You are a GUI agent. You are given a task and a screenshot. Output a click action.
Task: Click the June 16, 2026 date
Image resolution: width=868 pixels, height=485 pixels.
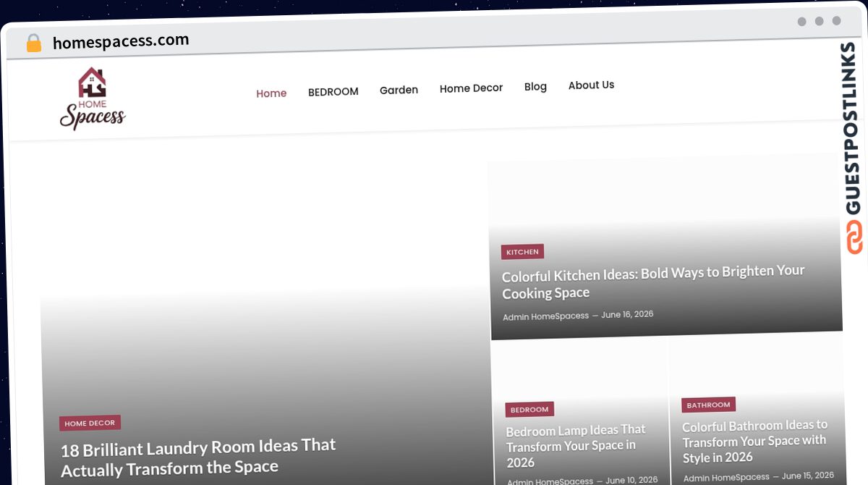coord(627,314)
